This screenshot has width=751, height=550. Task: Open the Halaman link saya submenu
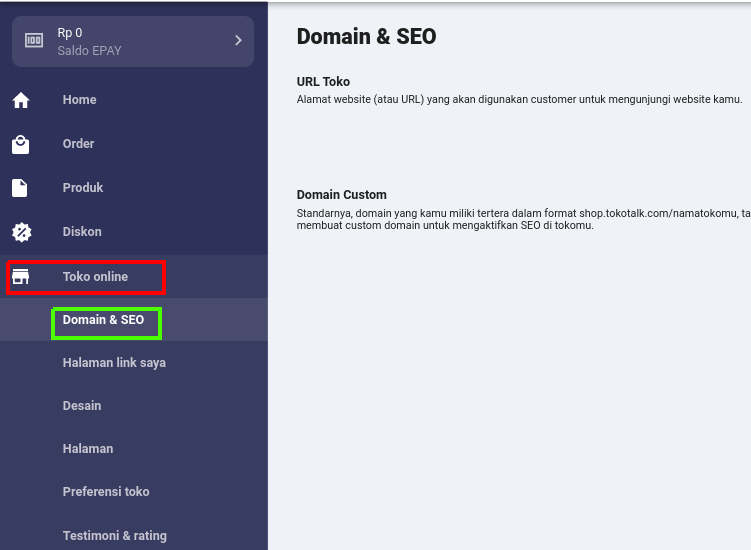point(114,363)
